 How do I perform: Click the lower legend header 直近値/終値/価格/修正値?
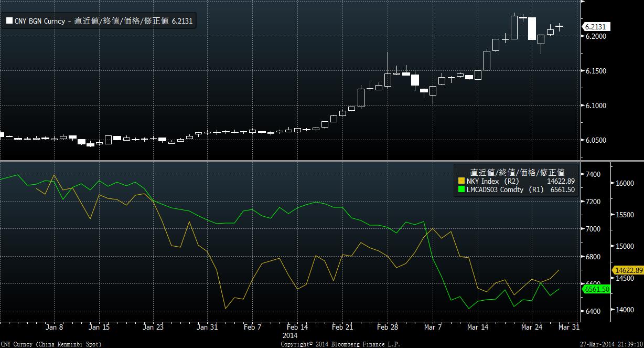pos(517,172)
